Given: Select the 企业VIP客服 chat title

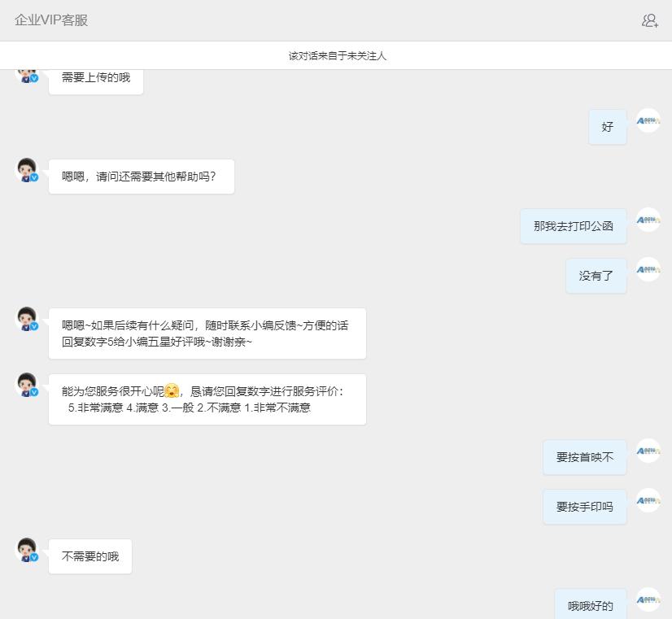Looking at the screenshot, I should (50, 20).
